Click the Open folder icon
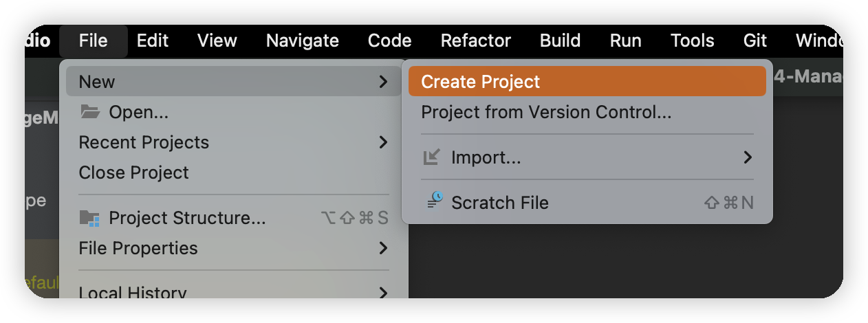This screenshot has height=323, width=868. tap(90, 111)
